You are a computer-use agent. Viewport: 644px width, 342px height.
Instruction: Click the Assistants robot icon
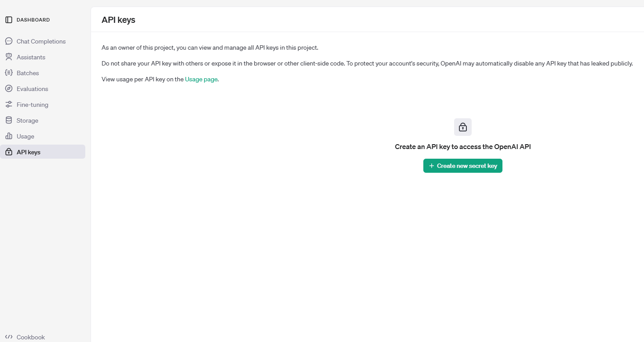[x=9, y=57]
